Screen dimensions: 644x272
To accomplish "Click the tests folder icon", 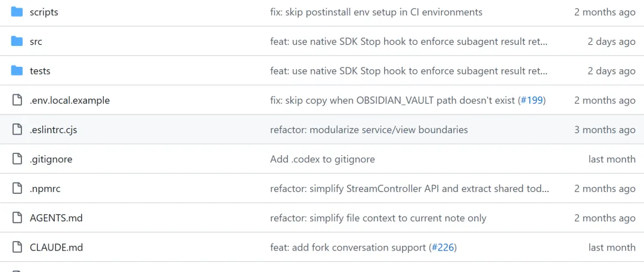I will coord(17,71).
